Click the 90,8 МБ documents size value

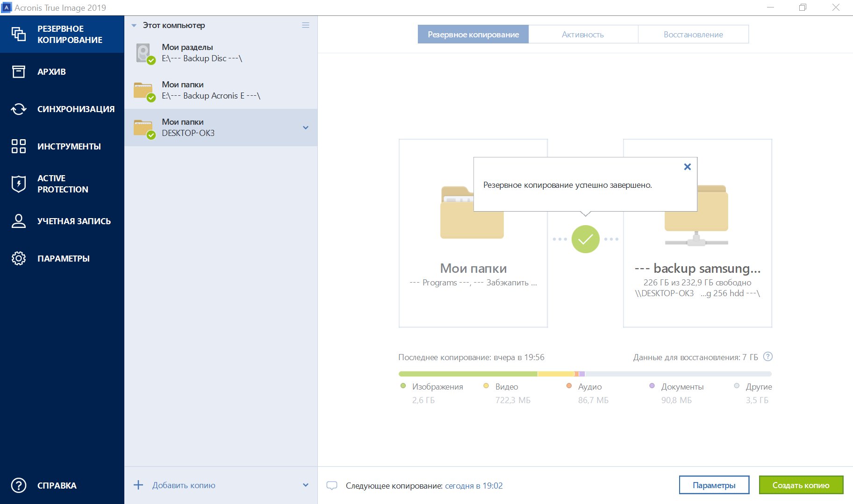tap(676, 400)
